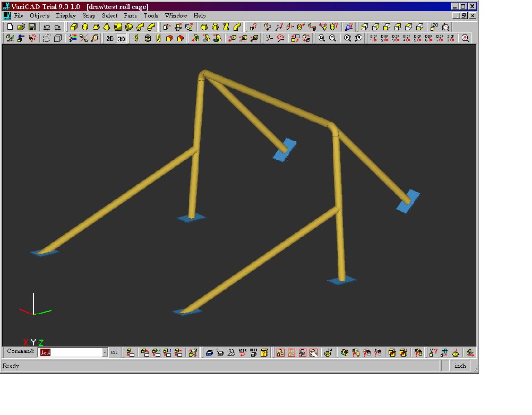Image resolution: width=532 pixels, height=415 pixels.
Task: Click the Redo arrow icon
Action: point(57,27)
